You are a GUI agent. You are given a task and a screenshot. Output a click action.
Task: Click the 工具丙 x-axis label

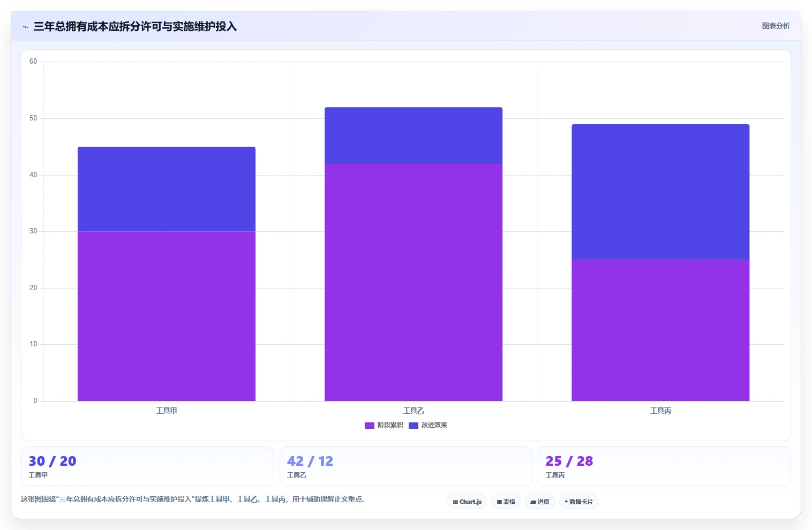pyautogui.click(x=660, y=411)
